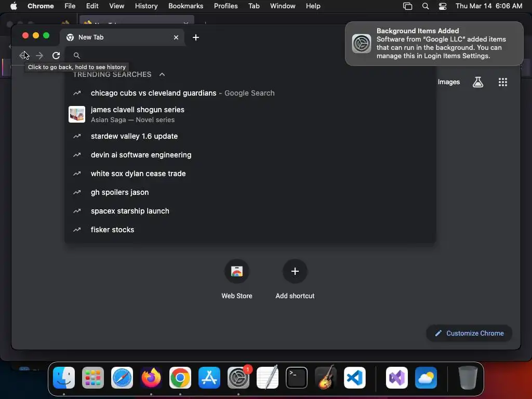Screen dimensions: 532x399
Task: Select white sox dylan cease trade
Action: pyautogui.click(x=250, y=174)
